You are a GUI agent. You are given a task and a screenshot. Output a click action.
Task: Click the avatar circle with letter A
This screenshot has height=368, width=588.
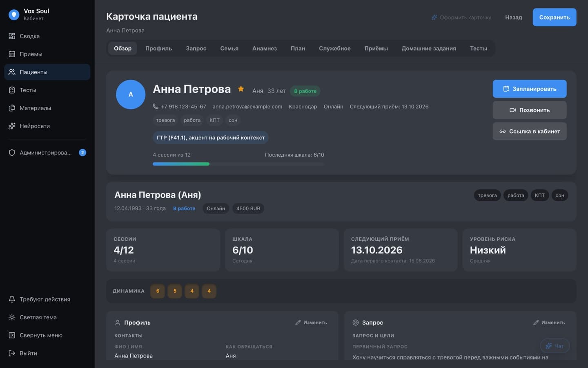click(x=131, y=94)
